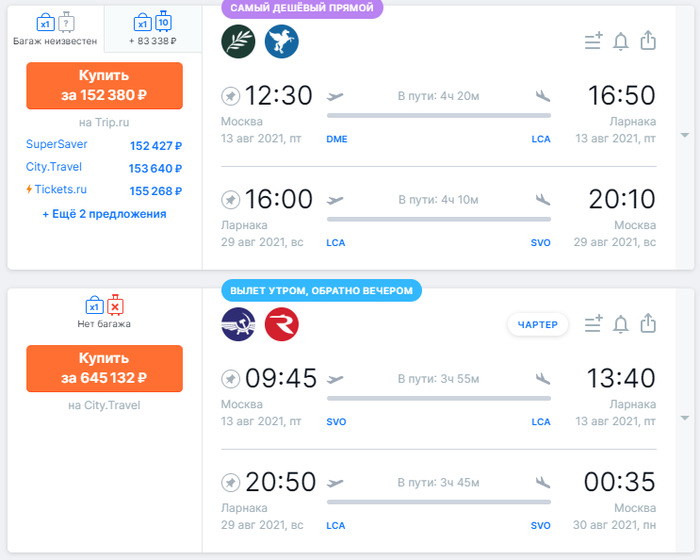
Task: Toggle the pin on the 09:45 departure
Action: click(231, 379)
